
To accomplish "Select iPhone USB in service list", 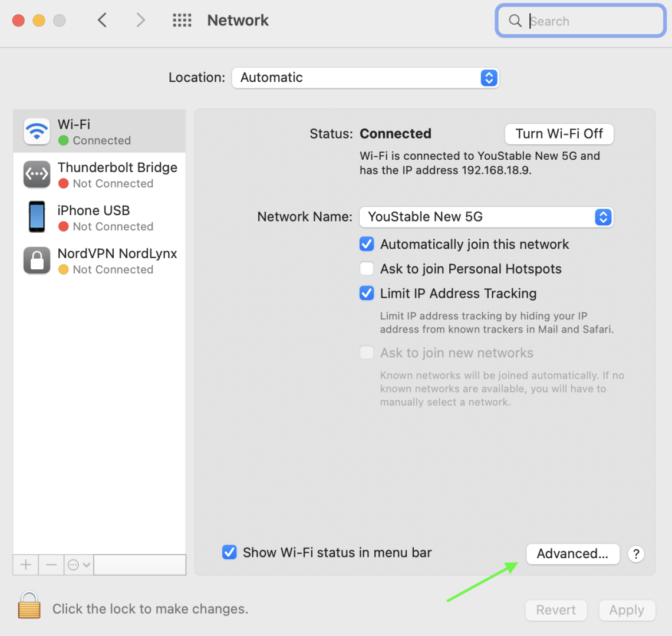I will (x=100, y=218).
